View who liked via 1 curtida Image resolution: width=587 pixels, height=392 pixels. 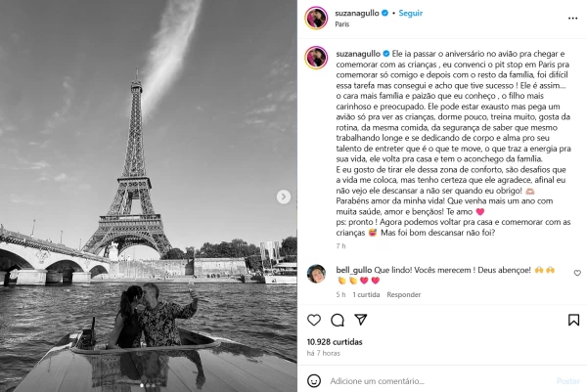(366, 295)
